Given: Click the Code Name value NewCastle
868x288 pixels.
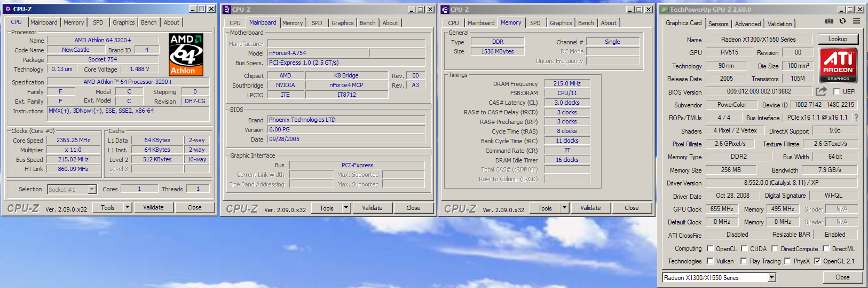Looking at the screenshot, I should tap(76, 50).
